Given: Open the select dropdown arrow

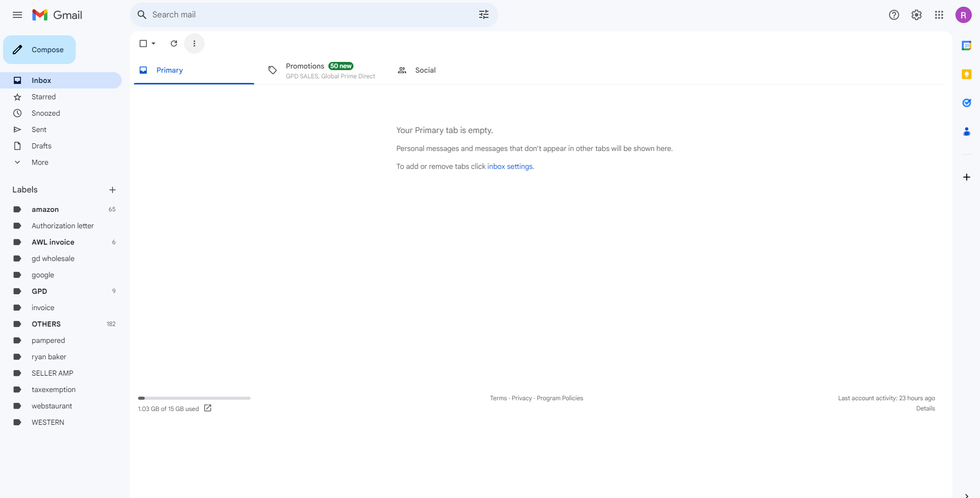Looking at the screenshot, I should click(153, 44).
